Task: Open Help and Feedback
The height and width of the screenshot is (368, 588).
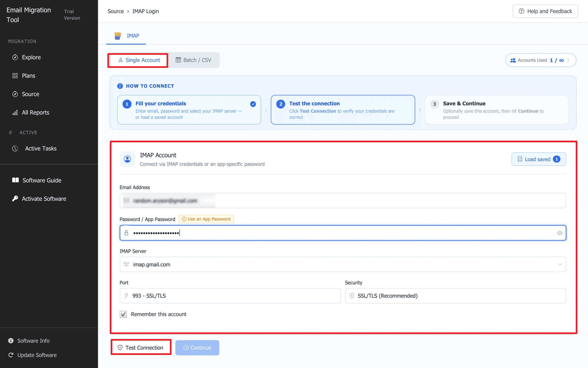Action: point(545,11)
